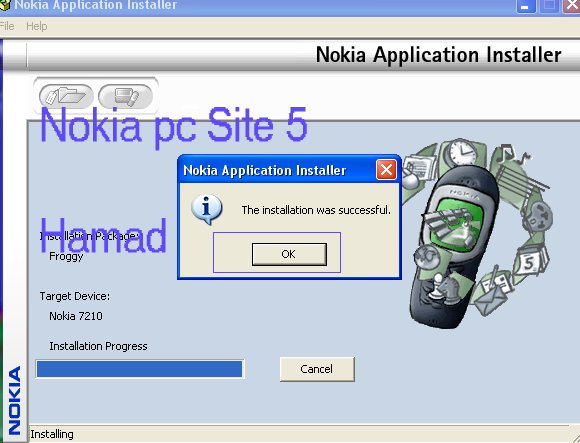Click the OK button in the dialog

(289, 254)
